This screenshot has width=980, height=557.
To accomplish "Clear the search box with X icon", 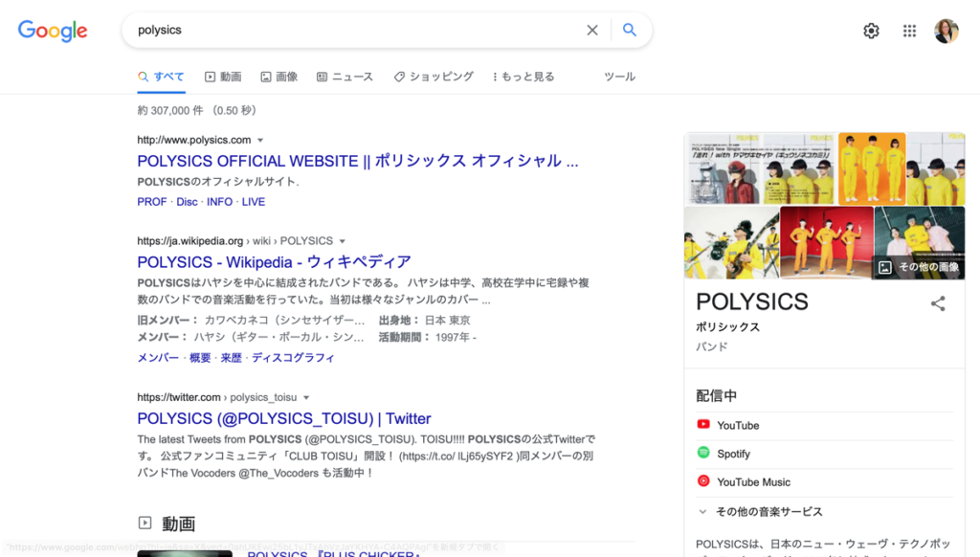I will tap(591, 30).
